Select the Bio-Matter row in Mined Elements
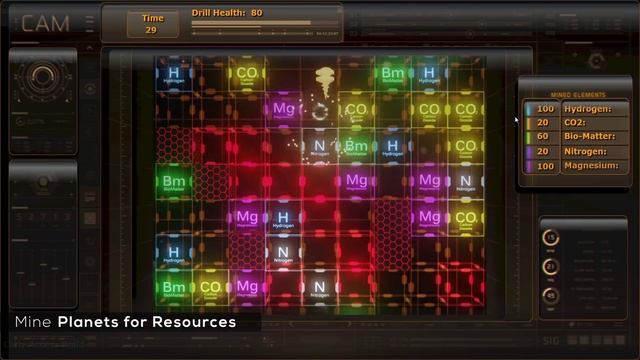Image resolution: width=640 pixels, height=360 pixels. pyautogui.click(x=576, y=136)
